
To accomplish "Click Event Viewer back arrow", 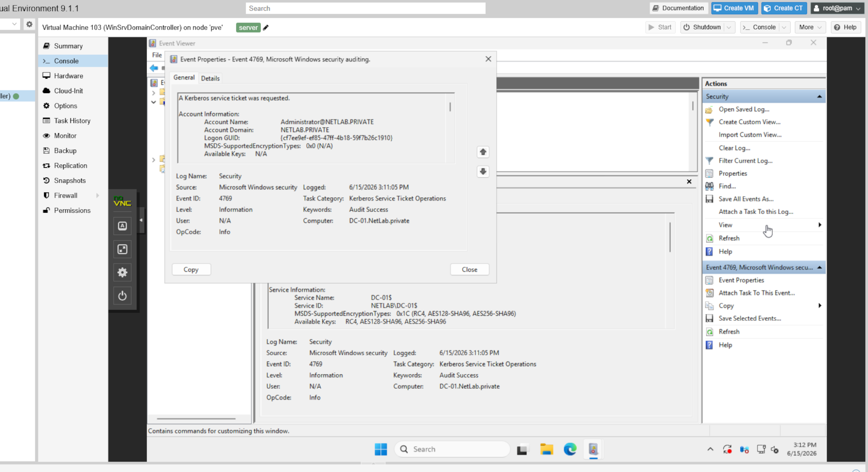I will pos(154,68).
